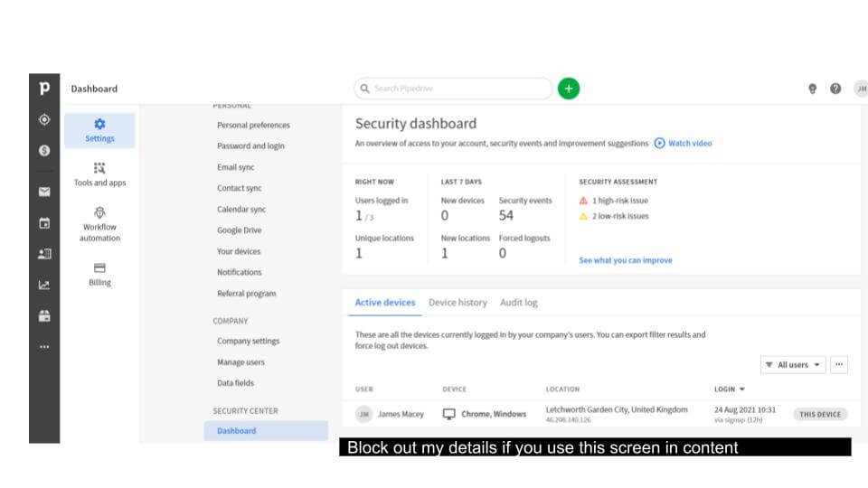Screen dimensions: 868x488
Task: Select Security center Dashboard item
Action: (x=266, y=430)
